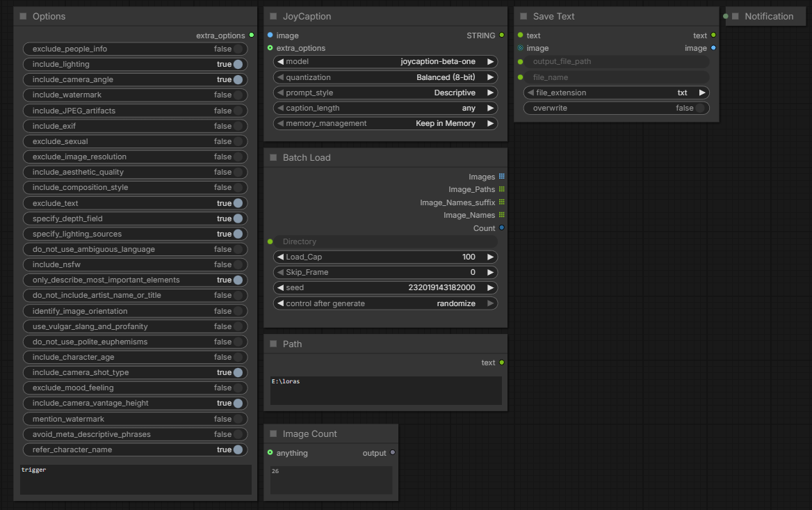812x510 pixels.
Task: Click the Image_Names grid output port
Action: [x=502, y=215]
